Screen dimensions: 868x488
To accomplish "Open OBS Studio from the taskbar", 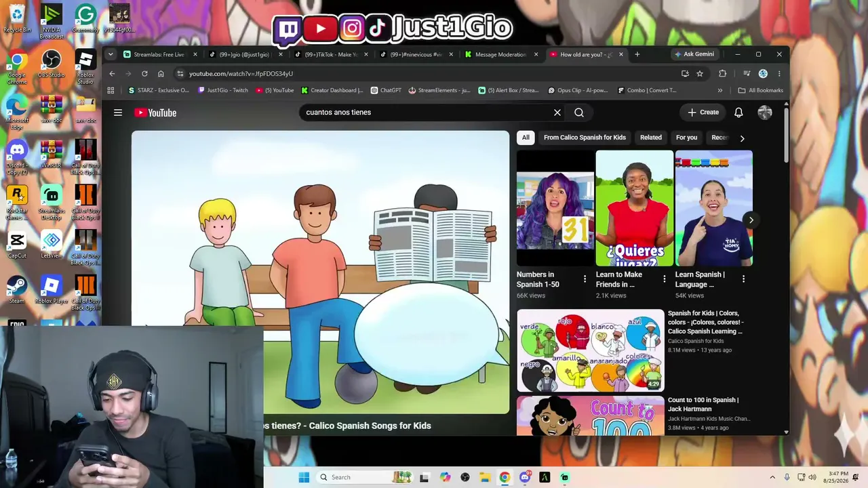I will click(465, 477).
